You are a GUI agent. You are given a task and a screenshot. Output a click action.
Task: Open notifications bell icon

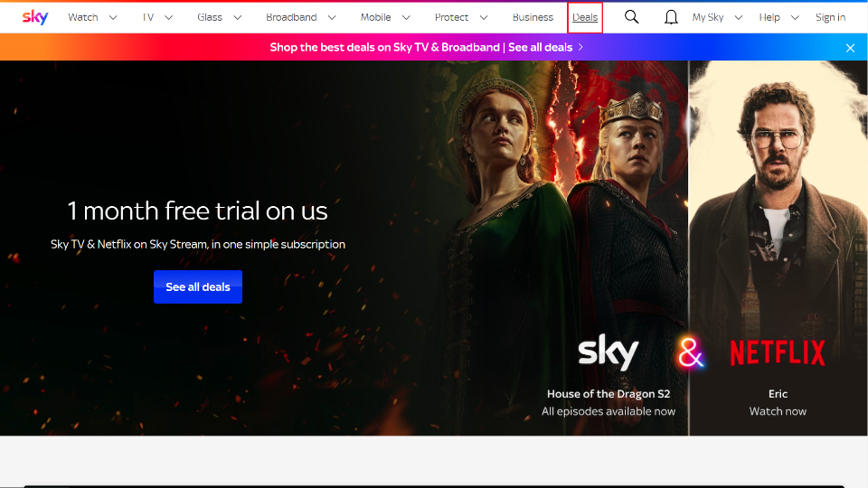tap(671, 18)
